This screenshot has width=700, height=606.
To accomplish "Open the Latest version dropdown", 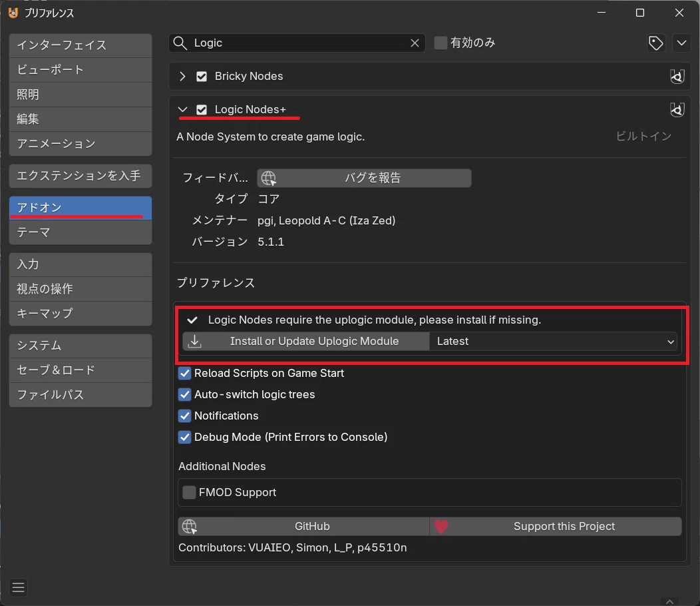I will point(553,342).
